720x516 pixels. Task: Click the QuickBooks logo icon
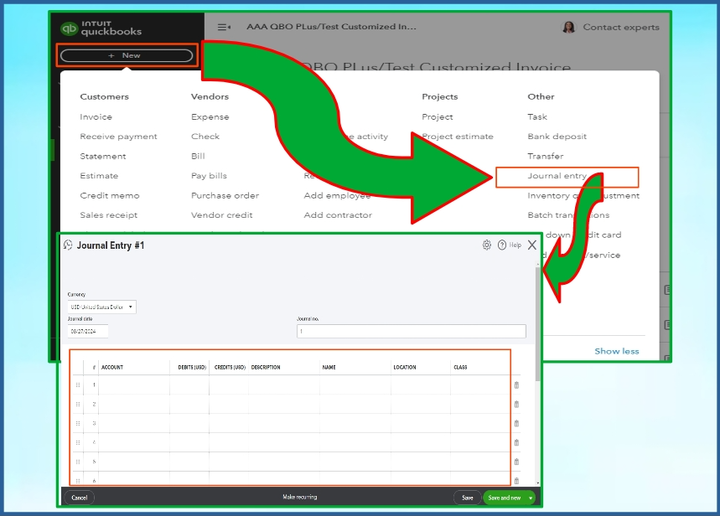(x=69, y=29)
